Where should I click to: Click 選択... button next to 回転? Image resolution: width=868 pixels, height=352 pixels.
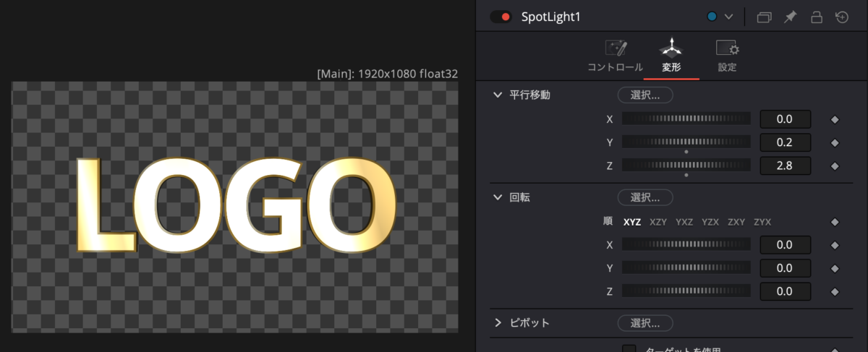645,197
